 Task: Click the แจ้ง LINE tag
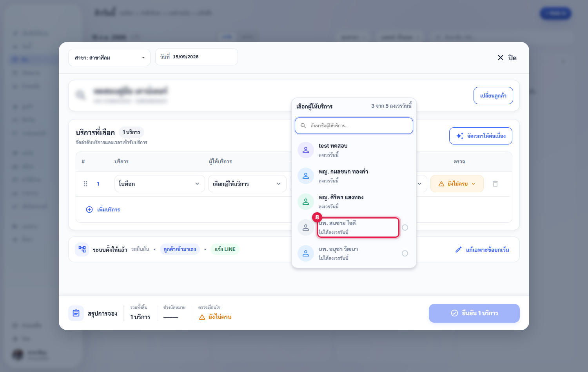pos(225,249)
